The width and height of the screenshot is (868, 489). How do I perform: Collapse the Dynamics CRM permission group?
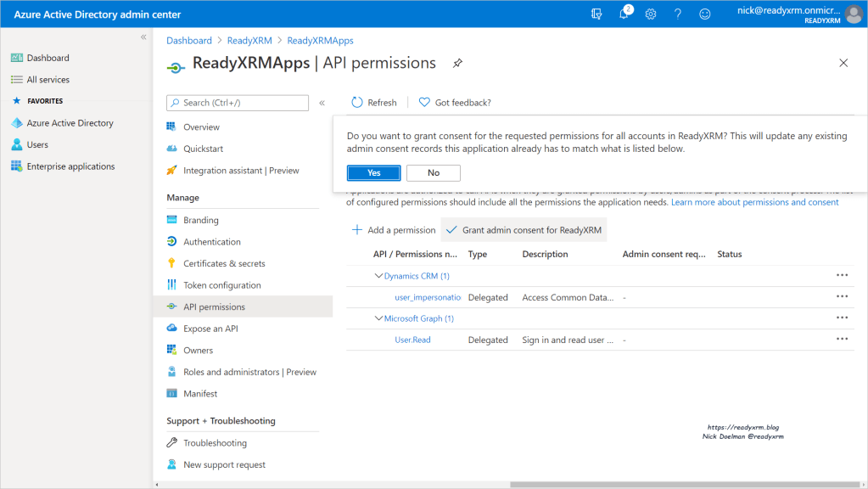pyautogui.click(x=378, y=276)
